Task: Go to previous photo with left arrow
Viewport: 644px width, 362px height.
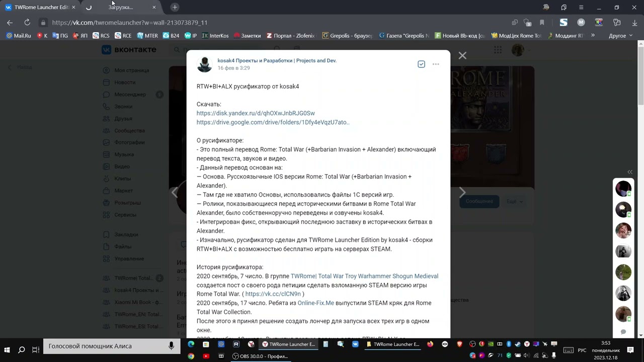Action: tap(175, 192)
